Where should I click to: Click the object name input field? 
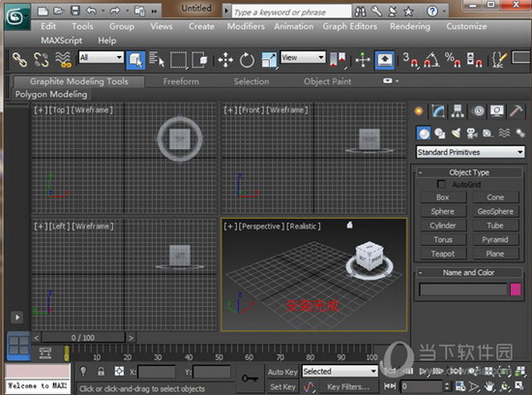(x=462, y=289)
